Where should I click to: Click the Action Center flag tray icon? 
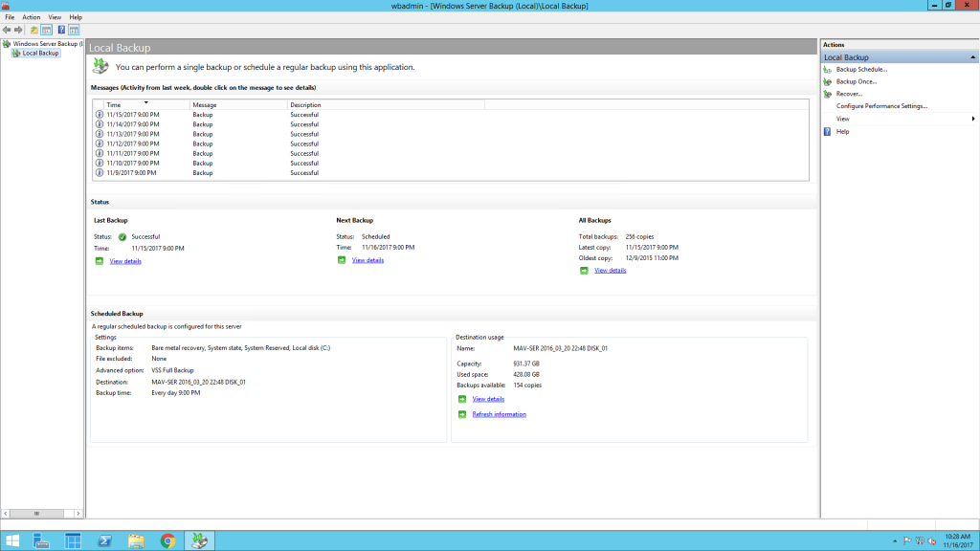907,541
